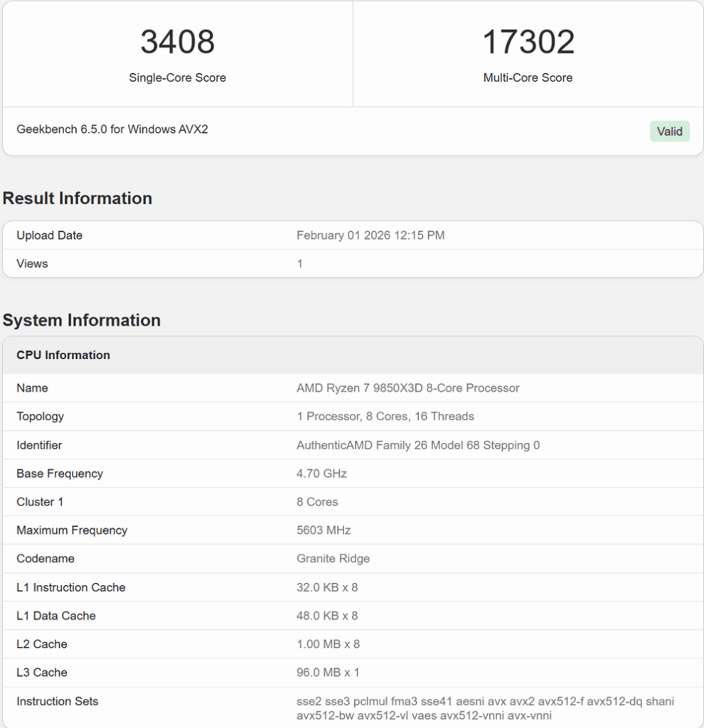Click the L2 Cache row label
Image resolution: width=704 pixels, height=728 pixels.
[x=42, y=644]
